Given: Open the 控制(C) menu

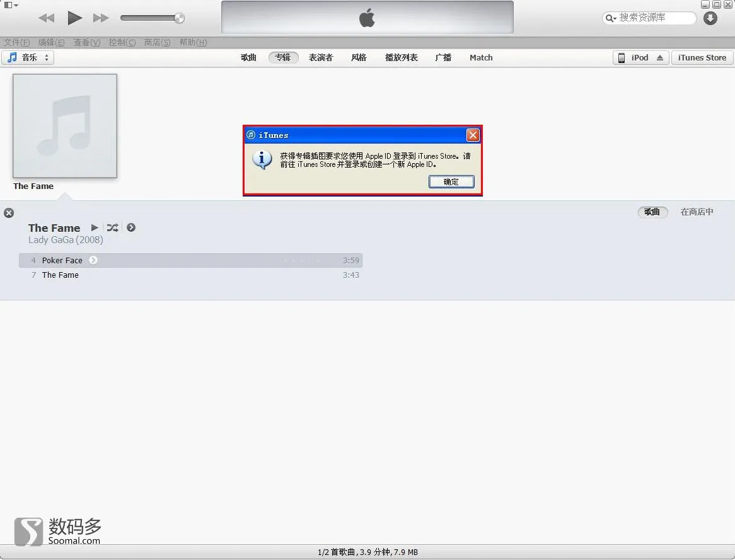Looking at the screenshot, I should (x=122, y=43).
